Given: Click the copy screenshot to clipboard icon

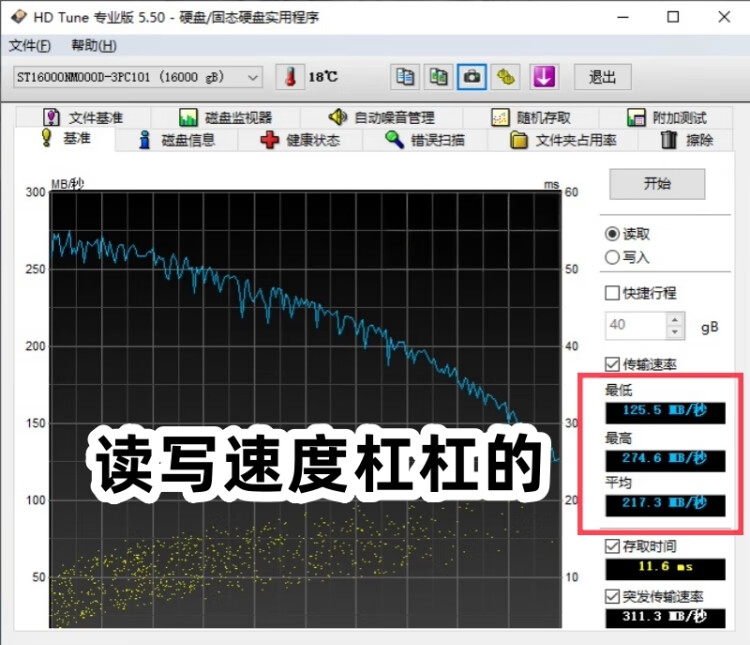Looking at the screenshot, I should (438, 77).
